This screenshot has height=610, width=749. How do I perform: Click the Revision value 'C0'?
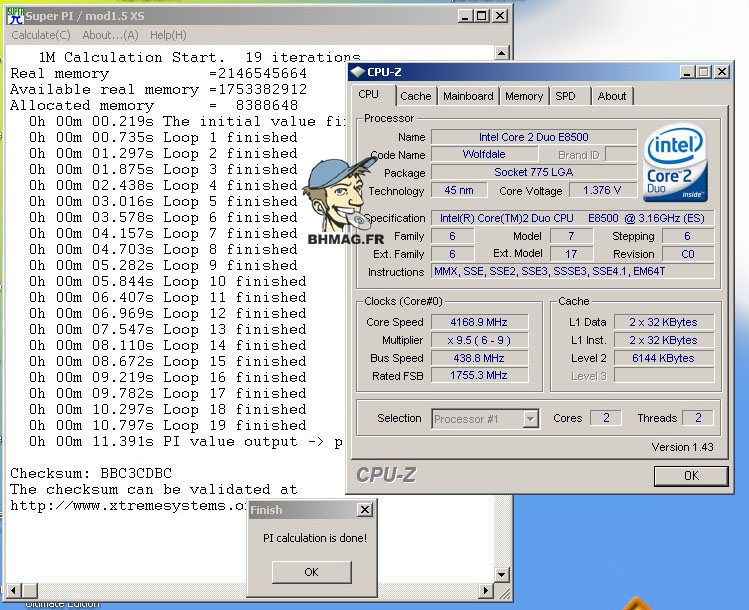point(688,254)
